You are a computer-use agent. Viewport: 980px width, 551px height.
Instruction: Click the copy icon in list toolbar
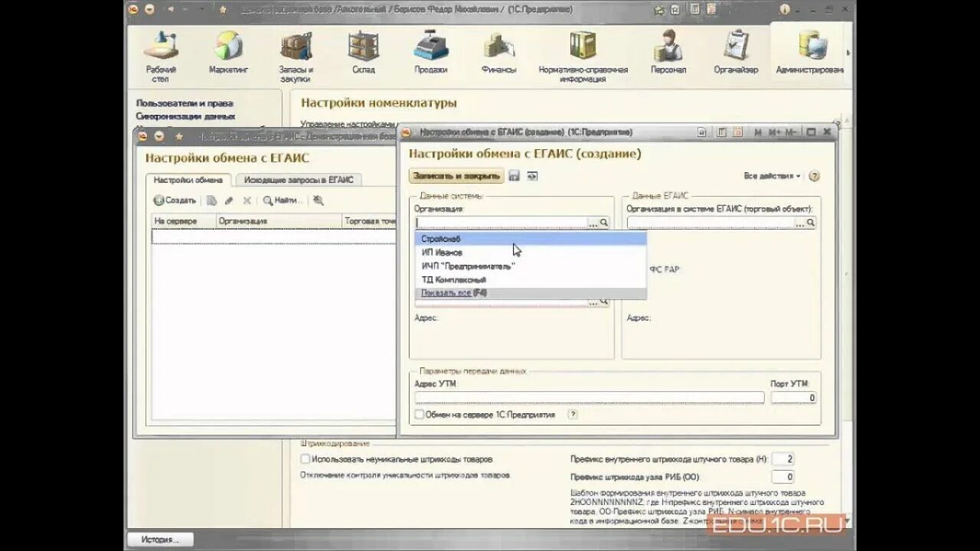click(x=211, y=201)
